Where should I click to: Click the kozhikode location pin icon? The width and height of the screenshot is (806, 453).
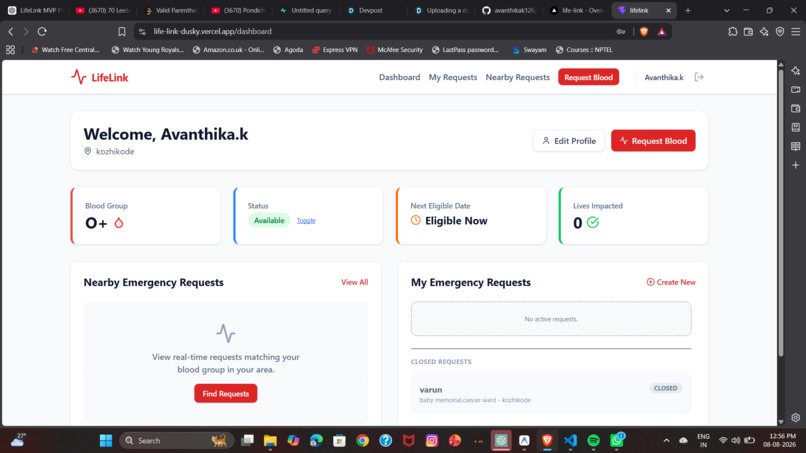tap(87, 151)
